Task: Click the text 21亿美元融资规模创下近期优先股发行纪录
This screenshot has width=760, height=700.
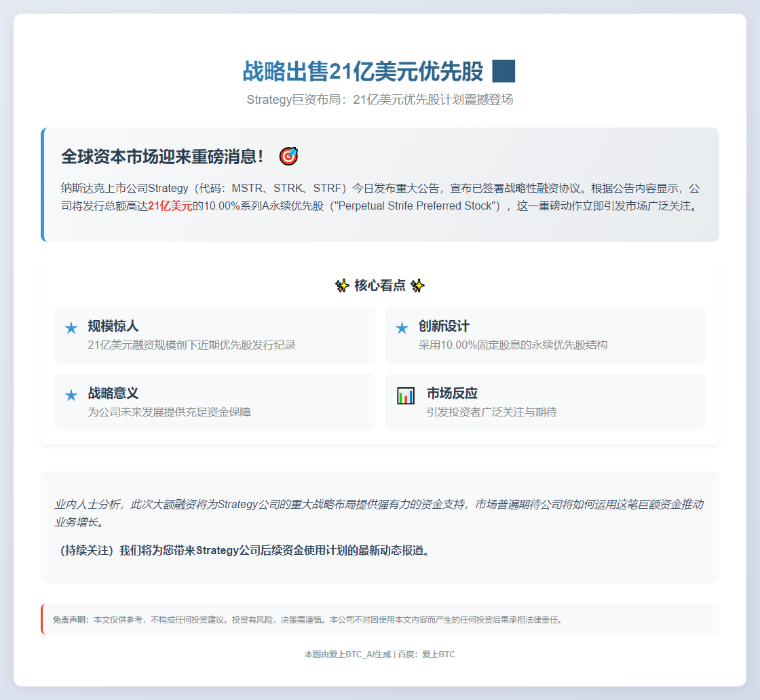Action: click(x=191, y=345)
